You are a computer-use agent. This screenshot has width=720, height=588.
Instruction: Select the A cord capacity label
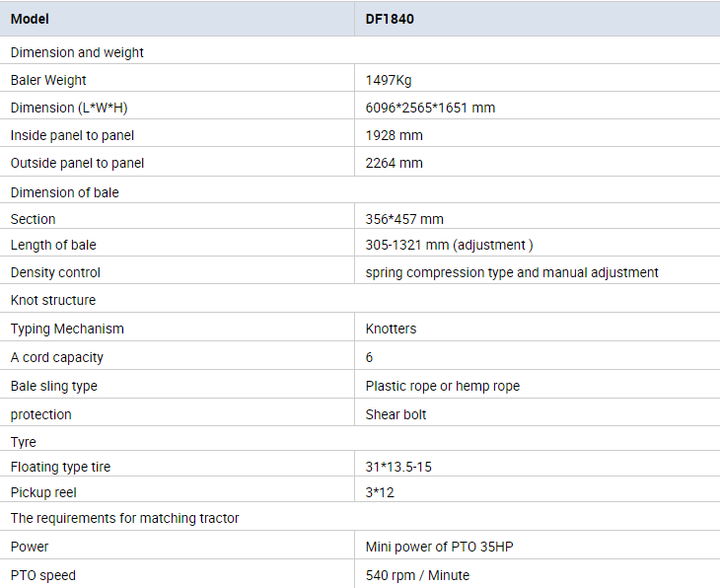(x=57, y=357)
